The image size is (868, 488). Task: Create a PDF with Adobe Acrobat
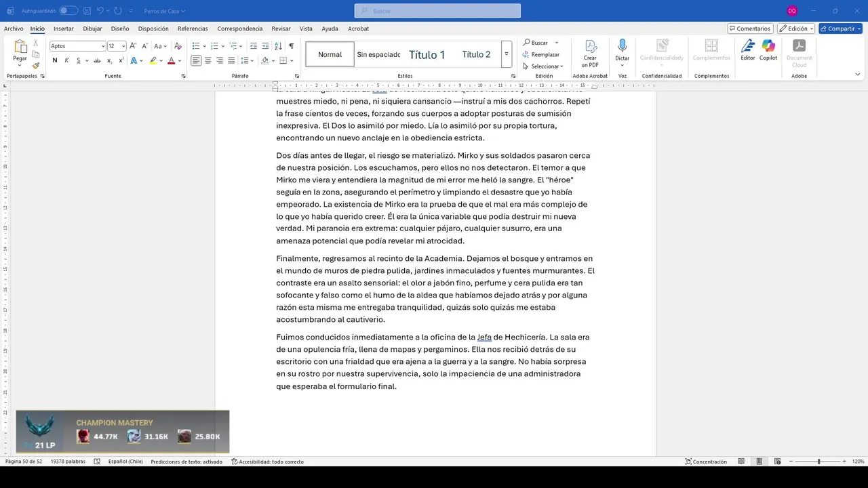(x=590, y=54)
